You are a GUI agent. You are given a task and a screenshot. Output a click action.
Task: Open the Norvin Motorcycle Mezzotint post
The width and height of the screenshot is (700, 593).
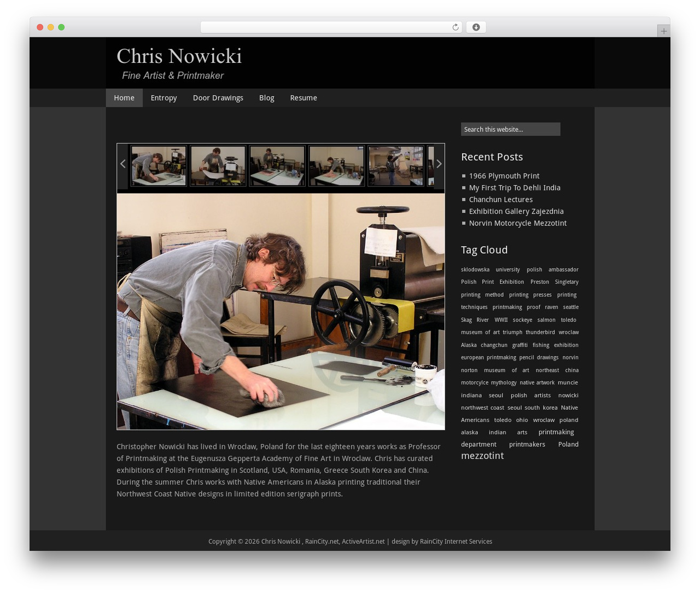click(x=518, y=223)
